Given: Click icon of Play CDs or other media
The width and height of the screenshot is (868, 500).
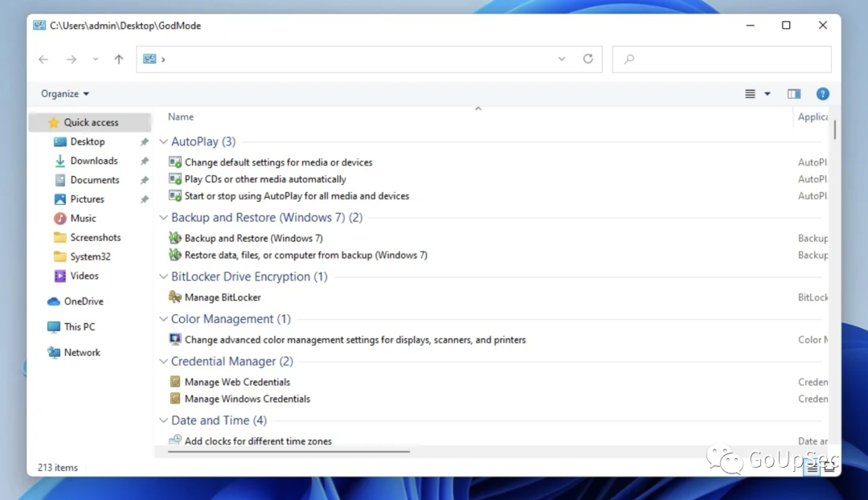Looking at the screenshot, I should tap(175, 178).
